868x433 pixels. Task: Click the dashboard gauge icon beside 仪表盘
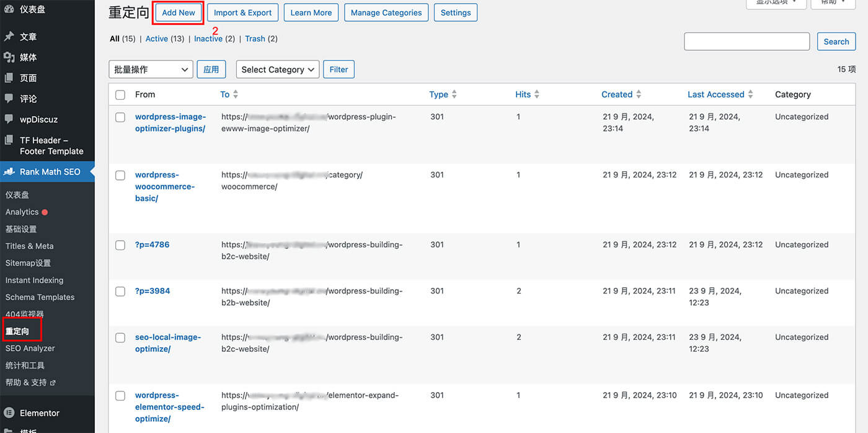(x=9, y=9)
